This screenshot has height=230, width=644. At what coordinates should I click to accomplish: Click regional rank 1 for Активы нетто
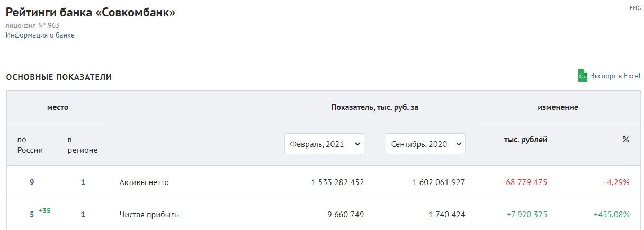click(x=83, y=182)
